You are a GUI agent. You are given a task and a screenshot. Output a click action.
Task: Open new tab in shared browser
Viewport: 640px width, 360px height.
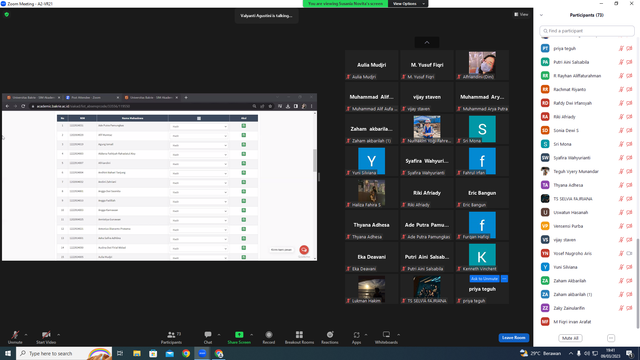point(186,98)
